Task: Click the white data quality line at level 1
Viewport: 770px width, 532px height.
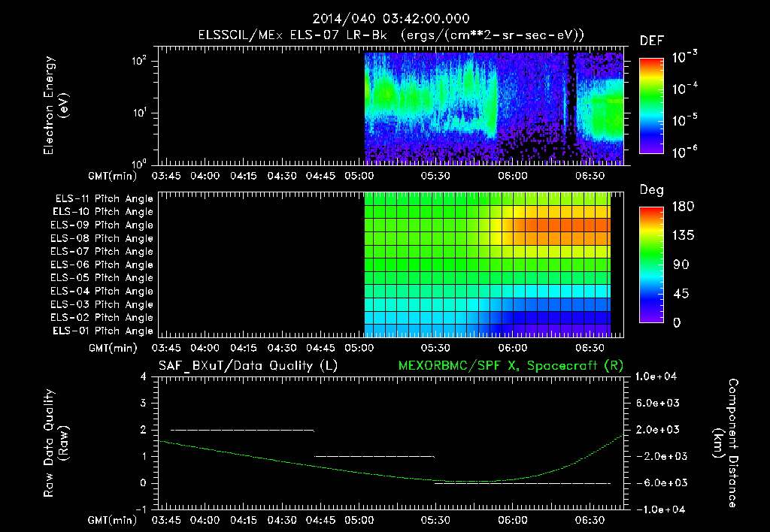Action: (374, 456)
